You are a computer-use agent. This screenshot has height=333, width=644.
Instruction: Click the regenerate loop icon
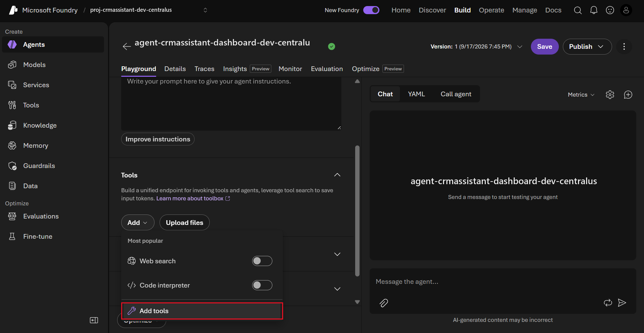pos(608,303)
